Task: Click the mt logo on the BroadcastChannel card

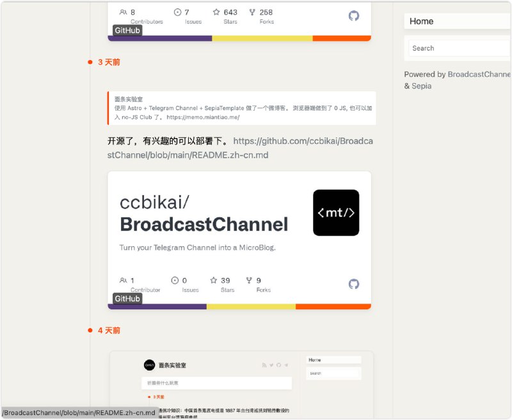Action: [335, 214]
